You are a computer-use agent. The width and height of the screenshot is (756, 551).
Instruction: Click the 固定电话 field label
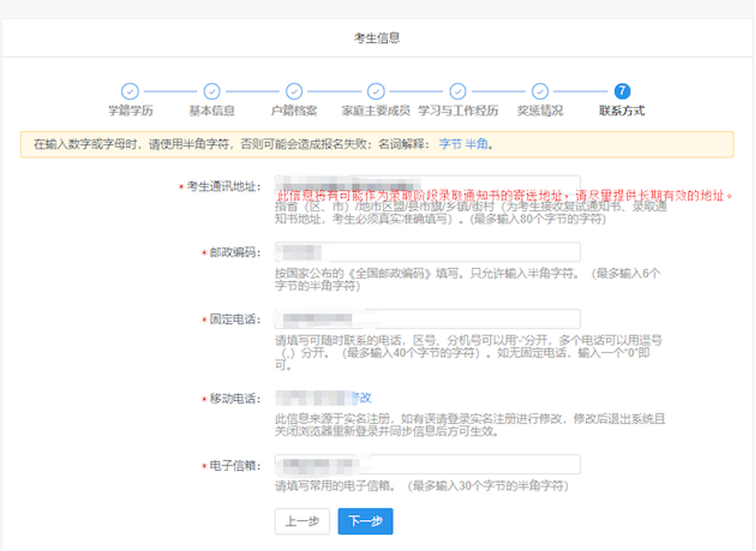(x=235, y=319)
